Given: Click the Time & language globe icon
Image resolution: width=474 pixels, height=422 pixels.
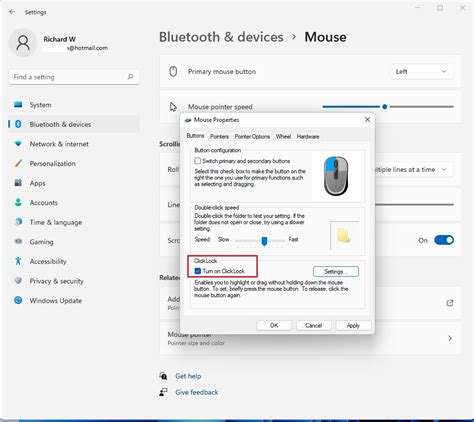Looking at the screenshot, I should 18,222.
